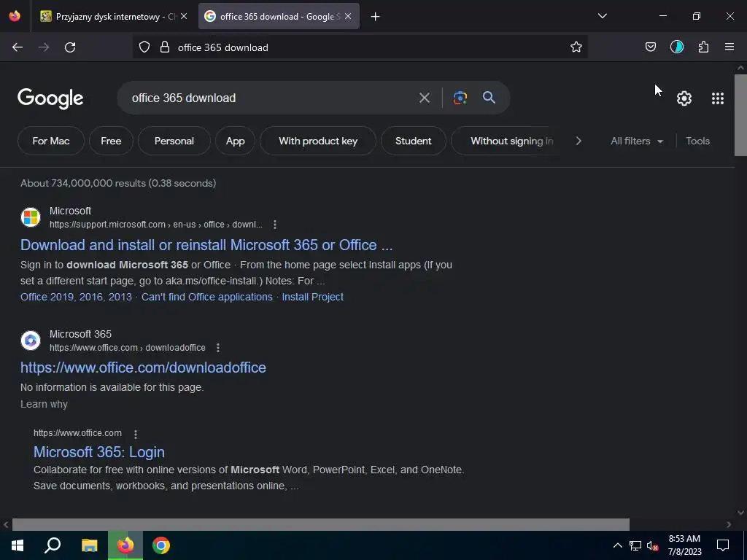Screen dimensions: 747x560
Task: Open Windows taskbar search
Action: coord(53,545)
